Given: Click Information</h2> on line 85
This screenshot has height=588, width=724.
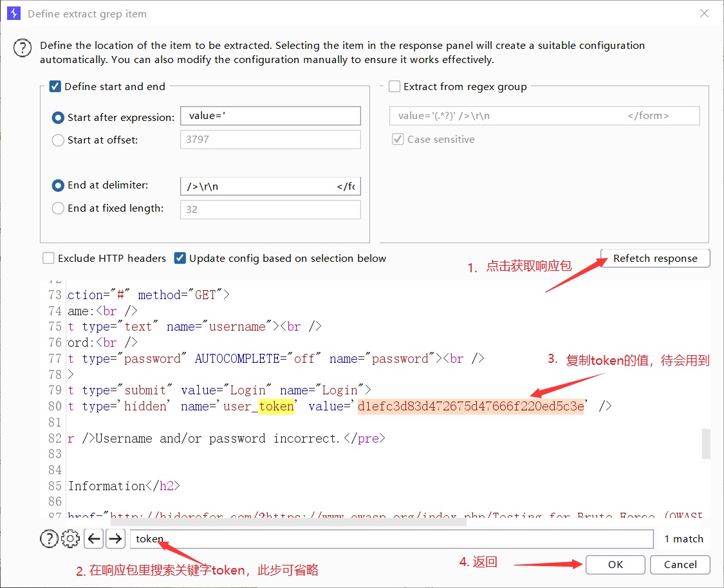Looking at the screenshot, I should point(124,486).
